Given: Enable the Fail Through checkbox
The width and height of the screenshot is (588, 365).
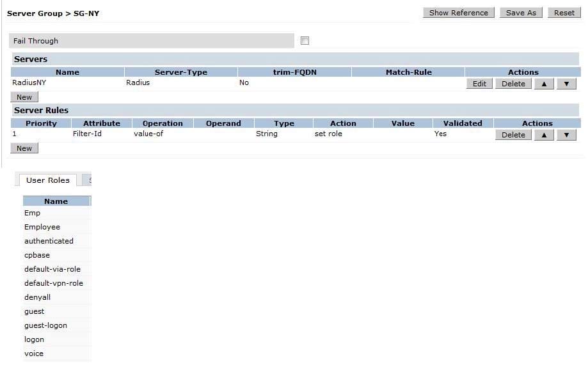Looking at the screenshot, I should 305,40.
